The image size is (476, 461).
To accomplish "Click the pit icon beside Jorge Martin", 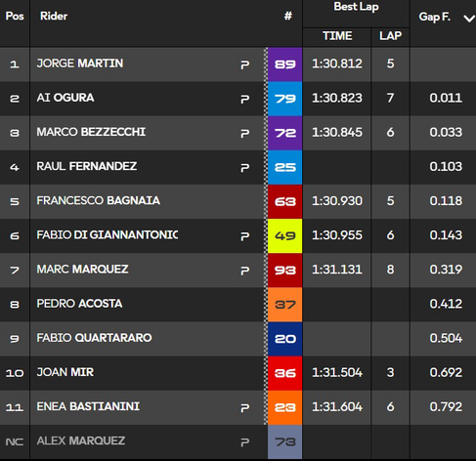I will (x=245, y=64).
